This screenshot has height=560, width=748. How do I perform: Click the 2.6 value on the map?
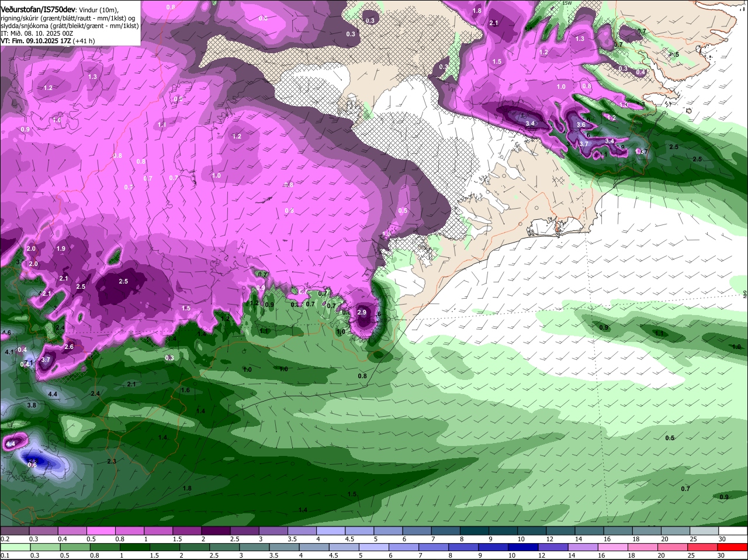69,347
